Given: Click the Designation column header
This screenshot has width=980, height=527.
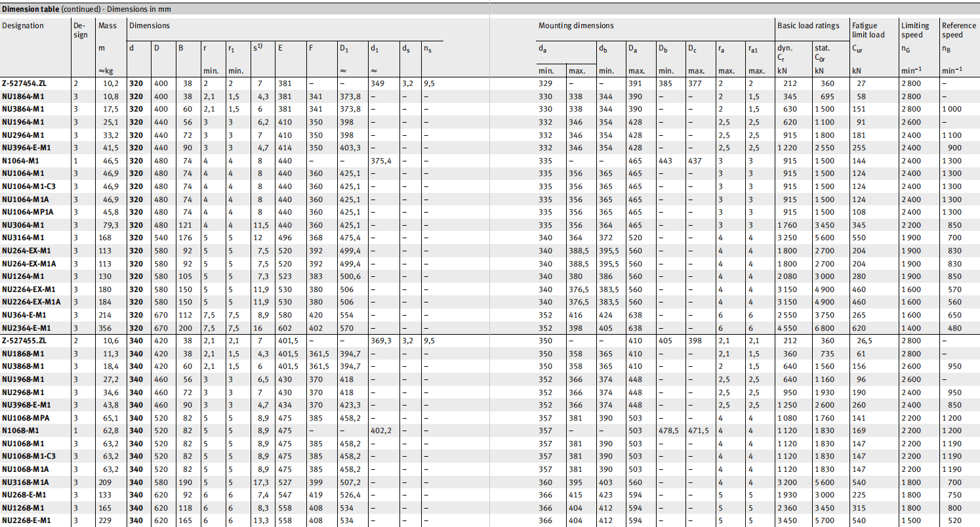Looking at the screenshot, I should (23, 26).
